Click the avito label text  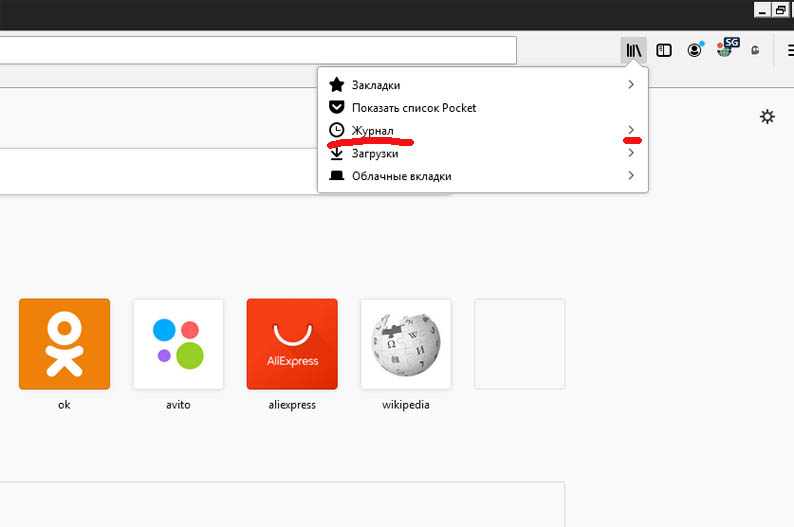click(x=178, y=404)
